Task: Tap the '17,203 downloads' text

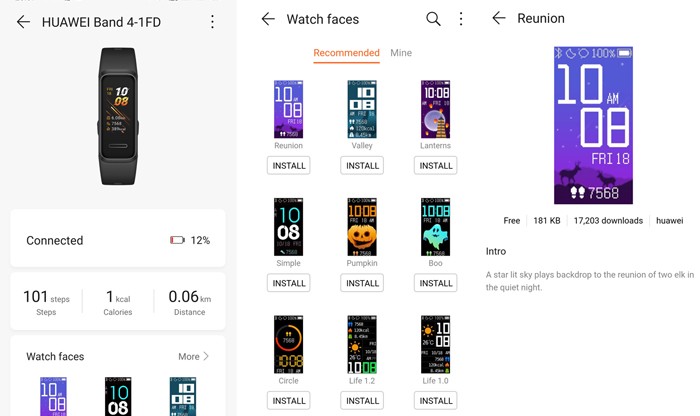Action: 608,220
